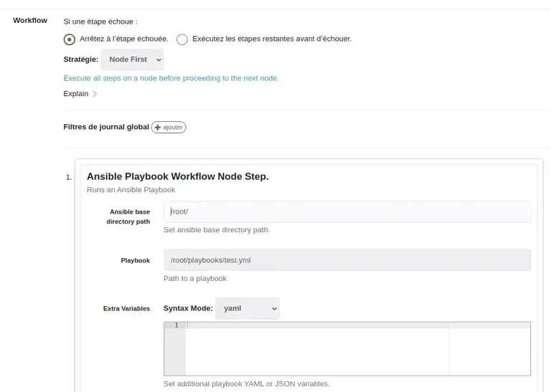The image size is (551, 392).
Task: Choose 'Exécutez les étapes restantes avant d'échouer' option
Action: 182,39
